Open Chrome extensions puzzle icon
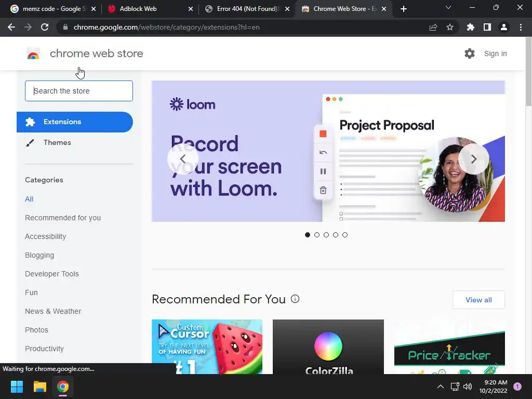This screenshot has height=399, width=532. pyautogui.click(x=470, y=27)
